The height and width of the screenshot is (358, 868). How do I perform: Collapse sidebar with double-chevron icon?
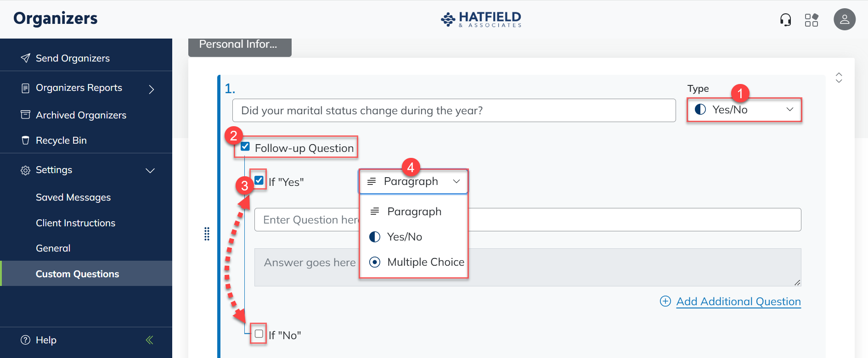point(149,340)
